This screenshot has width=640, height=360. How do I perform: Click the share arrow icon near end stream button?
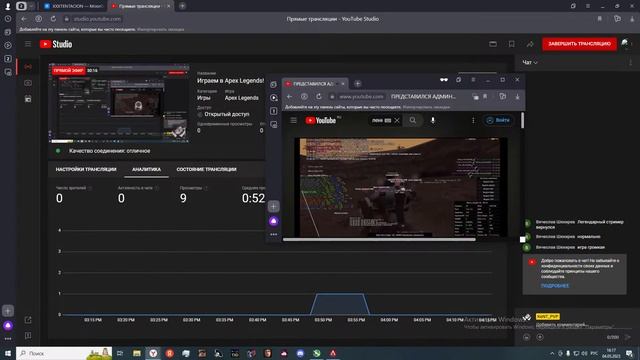(x=530, y=44)
